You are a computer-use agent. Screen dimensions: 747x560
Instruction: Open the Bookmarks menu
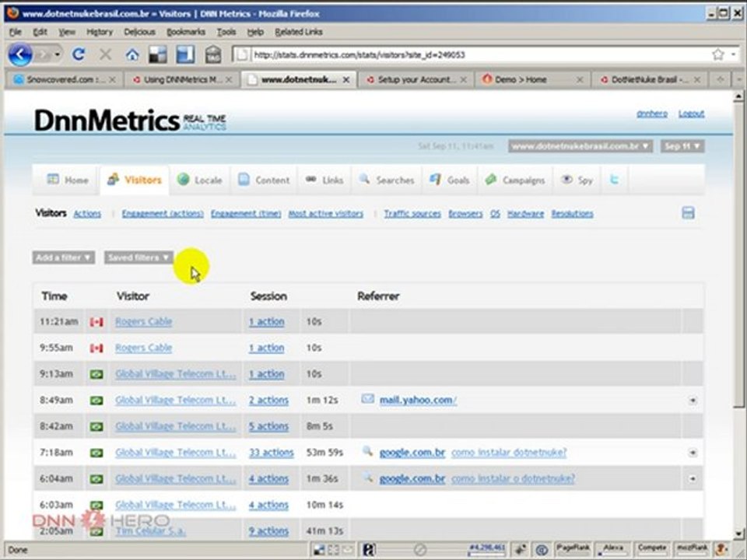(x=186, y=32)
